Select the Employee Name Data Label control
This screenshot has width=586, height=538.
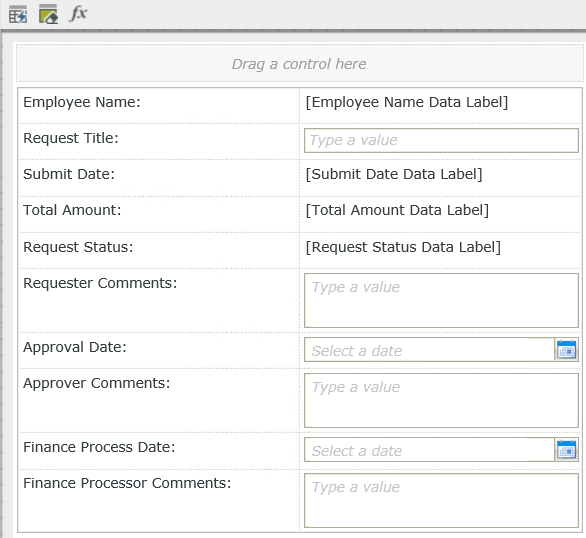[x=407, y=102]
